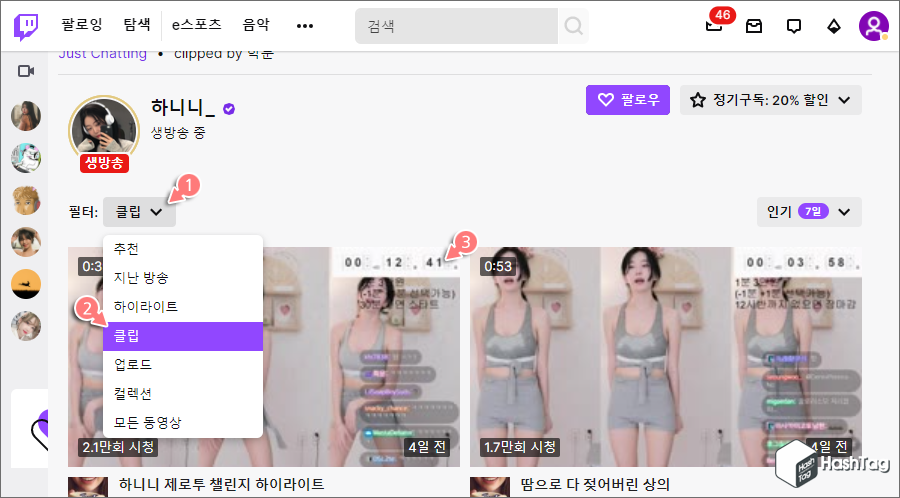900x498 pixels.
Task: Open the cartoon cat sidebar channel avatar
Action: pos(26,158)
